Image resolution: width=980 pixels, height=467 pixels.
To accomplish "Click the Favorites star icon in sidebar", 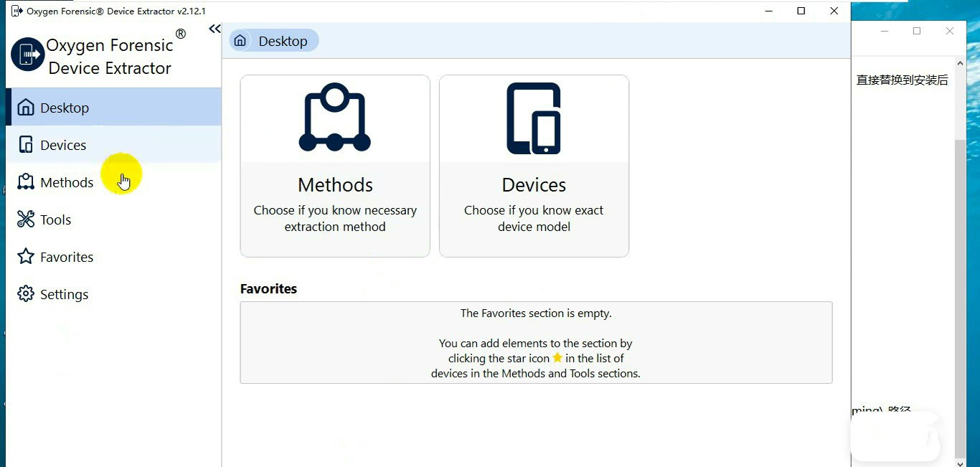I will pos(26,257).
